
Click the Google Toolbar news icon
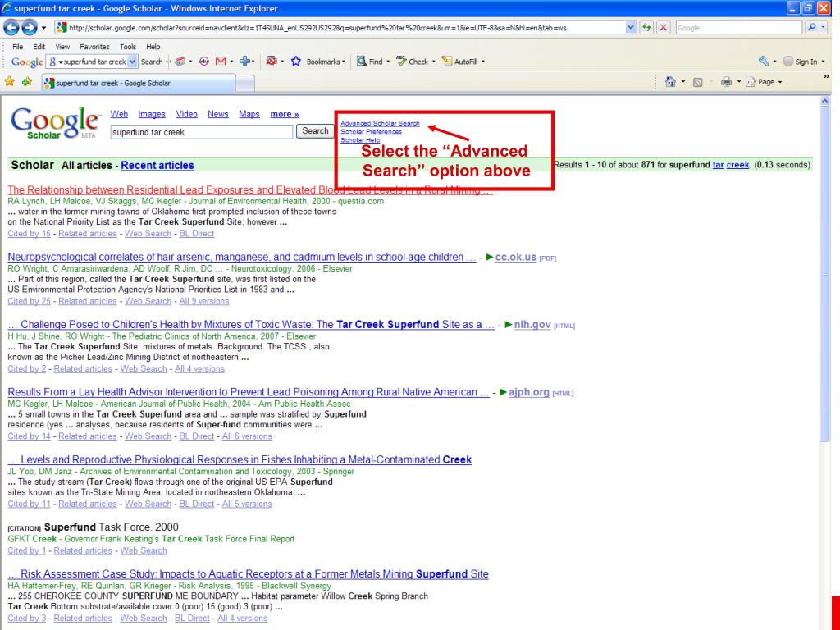[180, 62]
